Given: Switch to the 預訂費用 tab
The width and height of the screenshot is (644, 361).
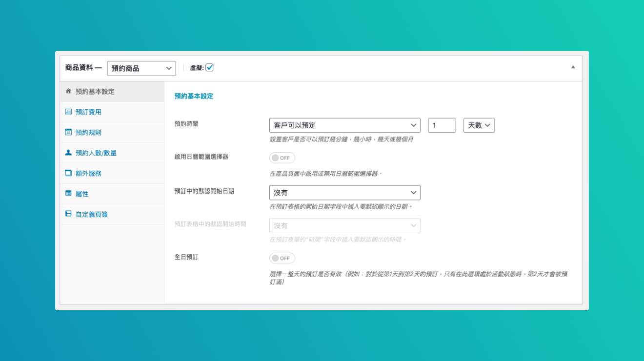Looking at the screenshot, I should point(88,112).
